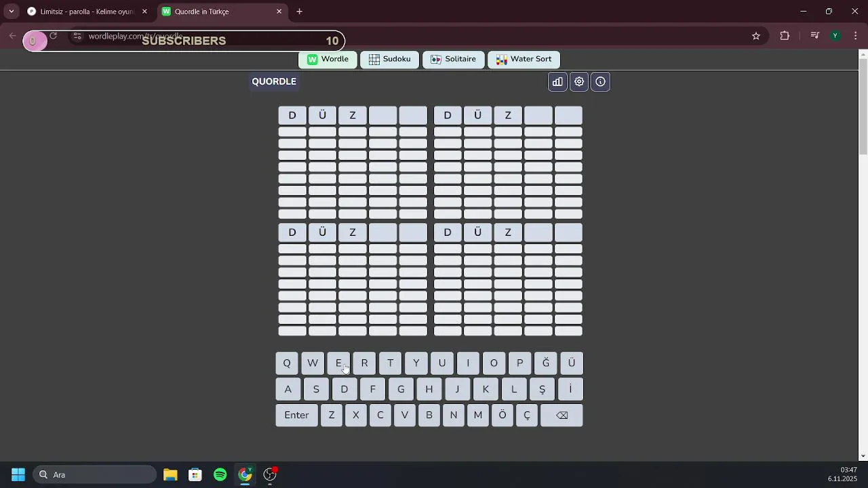Open the settings gear icon

point(579,82)
